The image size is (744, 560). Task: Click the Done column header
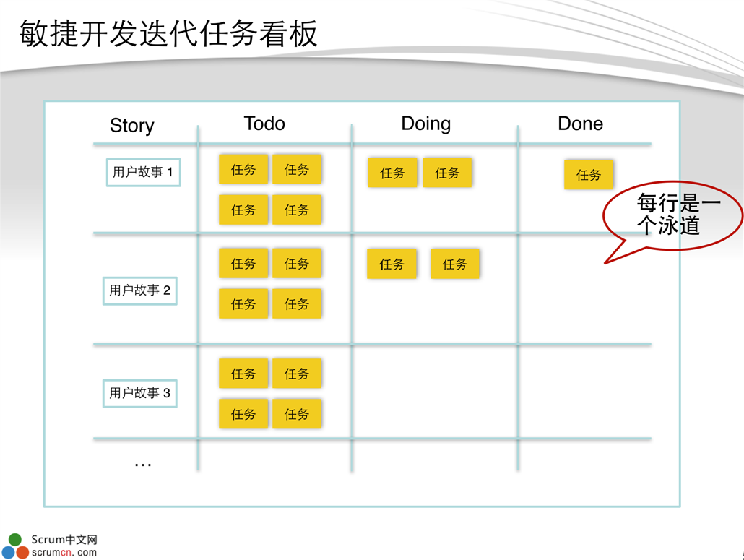click(x=580, y=124)
